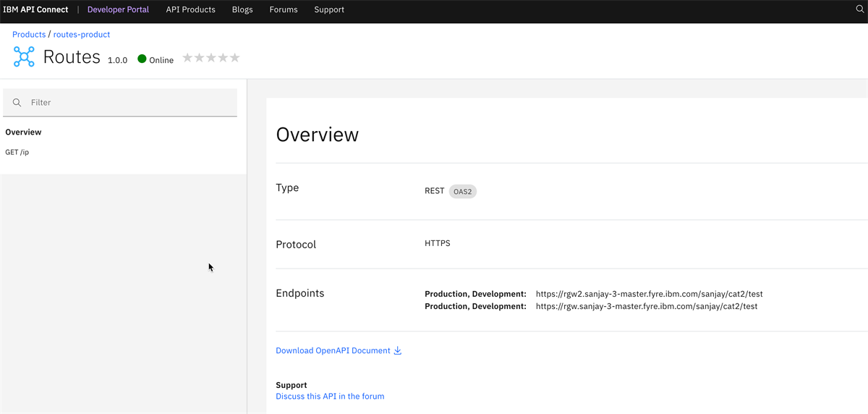Select GET /ip operation in sidebar

pyautogui.click(x=17, y=152)
